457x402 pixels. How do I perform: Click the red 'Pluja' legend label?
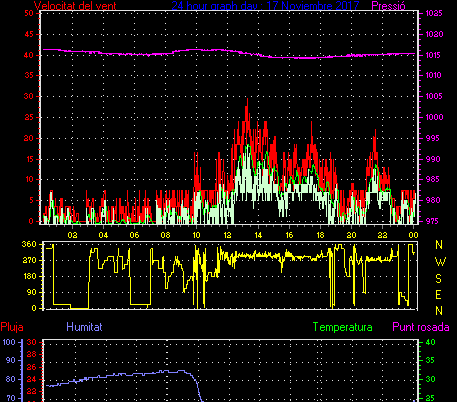pyautogui.click(x=12, y=327)
